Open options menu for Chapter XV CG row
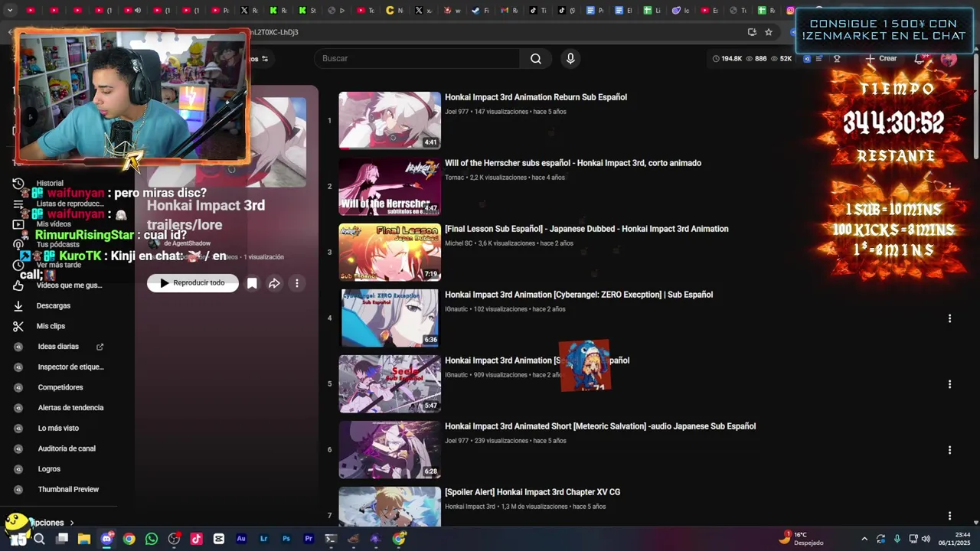 pos(949,516)
